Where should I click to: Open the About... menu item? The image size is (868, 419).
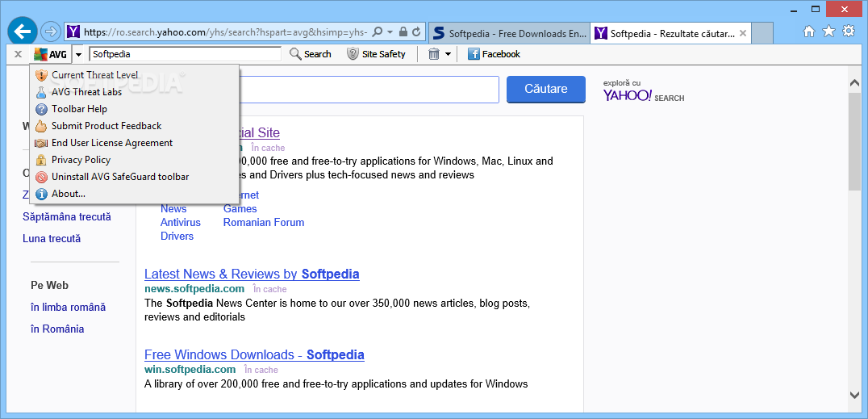[x=134, y=194]
